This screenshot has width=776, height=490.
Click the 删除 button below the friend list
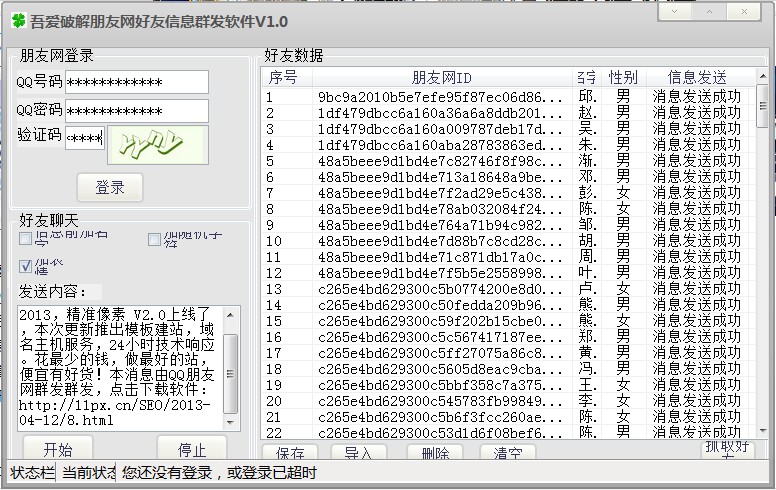click(x=435, y=452)
